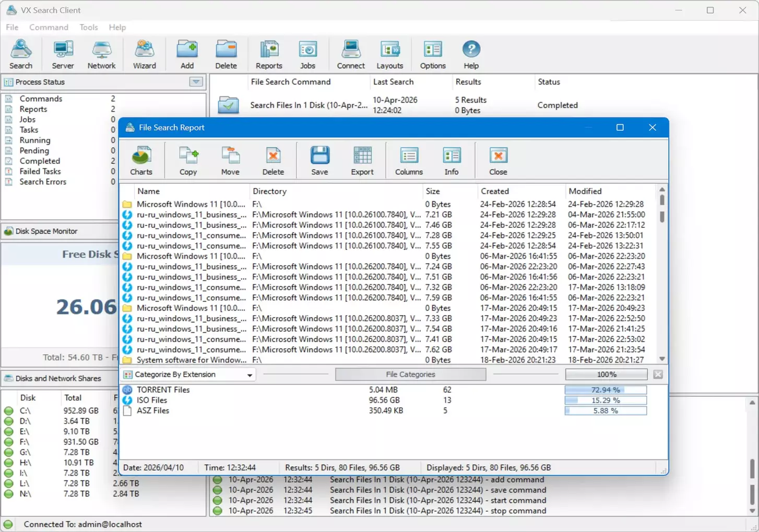Launch the Wizard from main toolbar
Image resolution: width=759 pixels, height=532 pixels.
[x=144, y=54]
